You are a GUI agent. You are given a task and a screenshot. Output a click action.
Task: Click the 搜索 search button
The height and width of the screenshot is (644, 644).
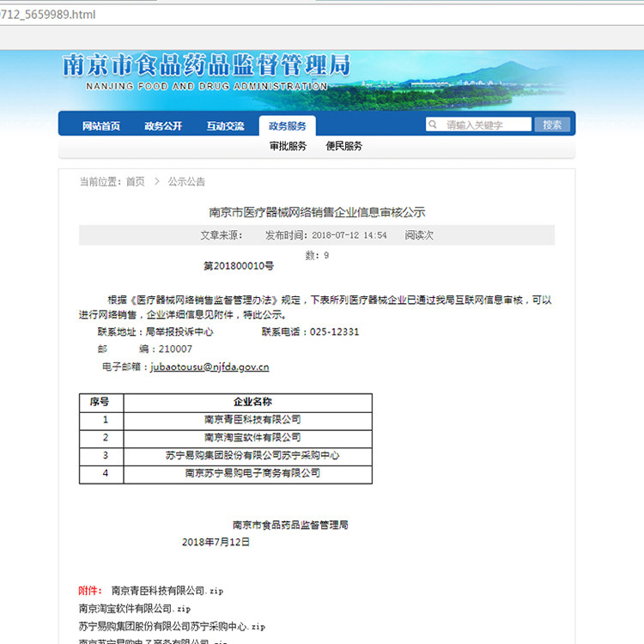click(x=552, y=125)
